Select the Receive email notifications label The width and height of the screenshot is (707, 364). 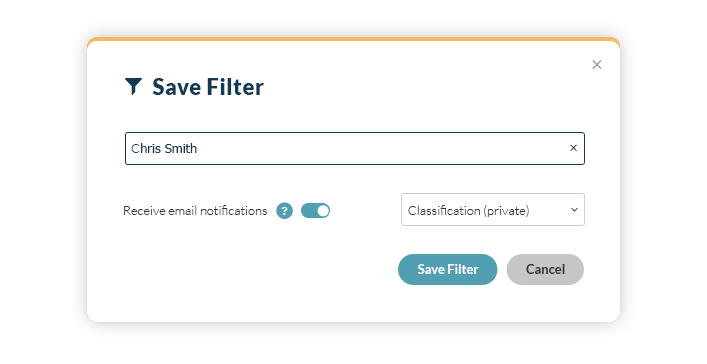tap(195, 211)
